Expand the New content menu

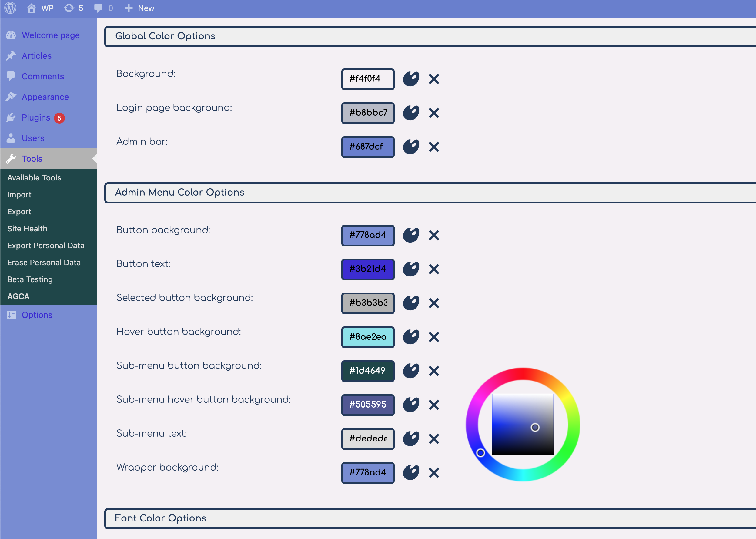pyautogui.click(x=139, y=8)
